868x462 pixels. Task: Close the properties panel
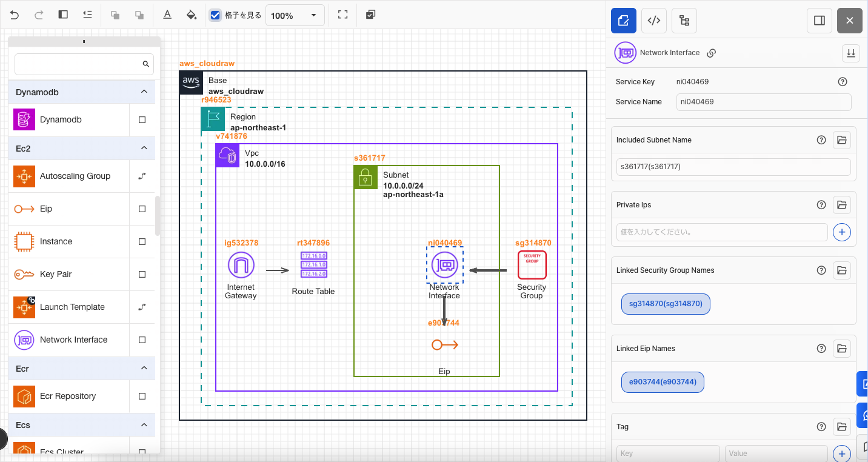pyautogui.click(x=850, y=21)
